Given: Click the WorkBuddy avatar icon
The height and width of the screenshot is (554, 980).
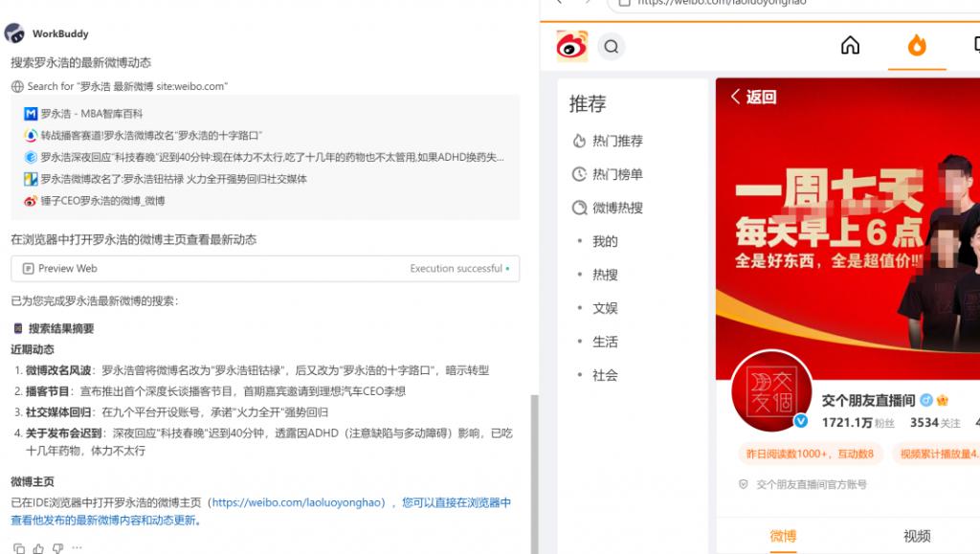Looking at the screenshot, I should tap(14, 33).
